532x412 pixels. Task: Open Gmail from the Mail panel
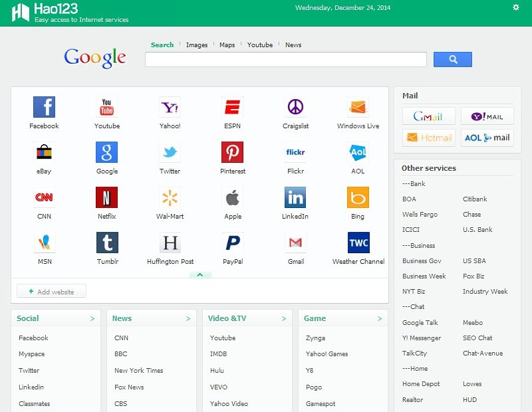click(x=428, y=116)
